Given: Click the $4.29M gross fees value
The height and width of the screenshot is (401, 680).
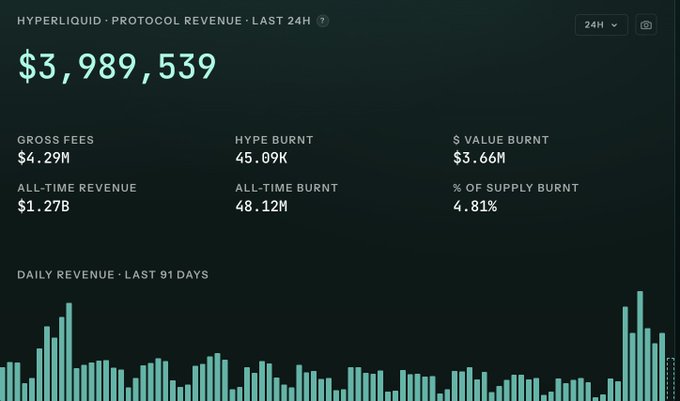Looking at the screenshot, I should point(43,158).
